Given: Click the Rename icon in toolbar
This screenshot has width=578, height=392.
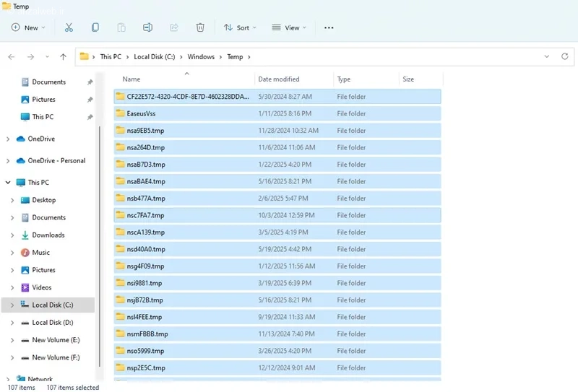Looking at the screenshot, I should pos(147,27).
